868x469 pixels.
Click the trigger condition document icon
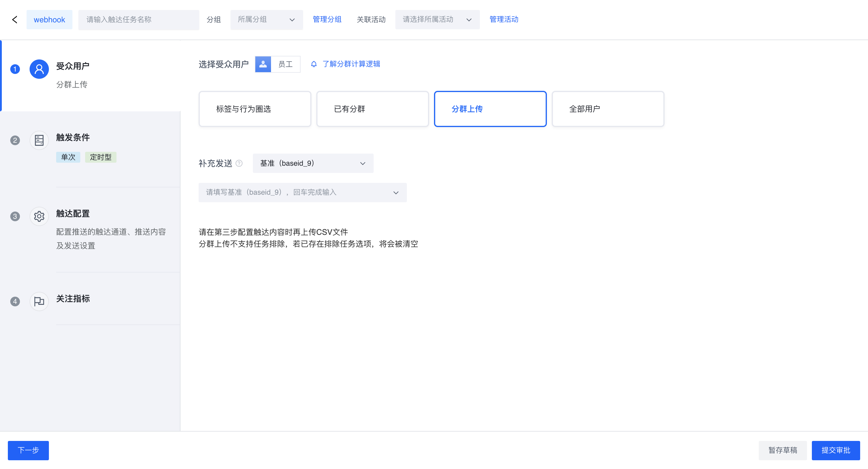click(39, 140)
